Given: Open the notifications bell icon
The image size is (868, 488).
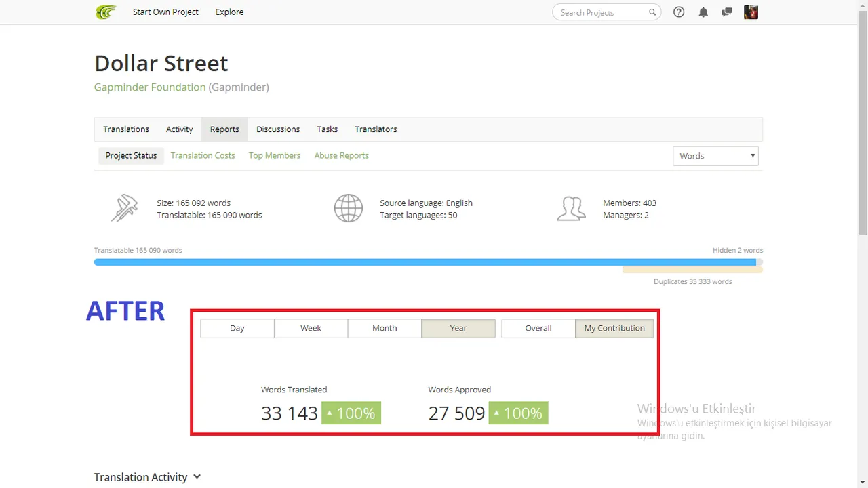Looking at the screenshot, I should [x=703, y=12].
